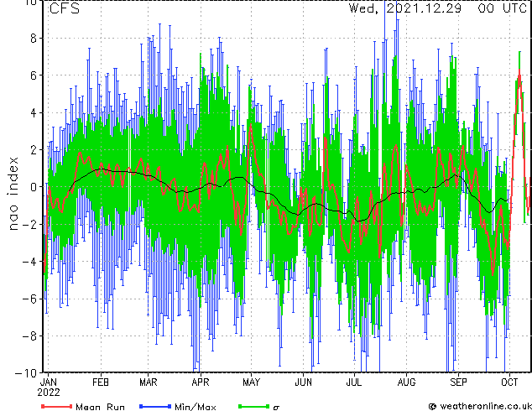532x411 pixels.
Task: Click the y-axis value -2
Action: pyautogui.click(x=29, y=224)
